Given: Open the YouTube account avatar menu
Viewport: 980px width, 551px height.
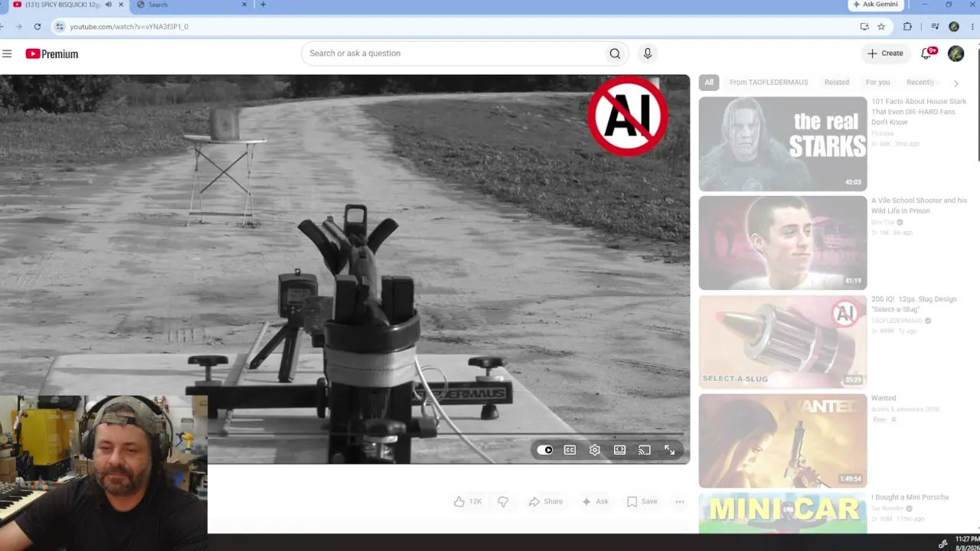Looking at the screenshot, I should (x=955, y=54).
